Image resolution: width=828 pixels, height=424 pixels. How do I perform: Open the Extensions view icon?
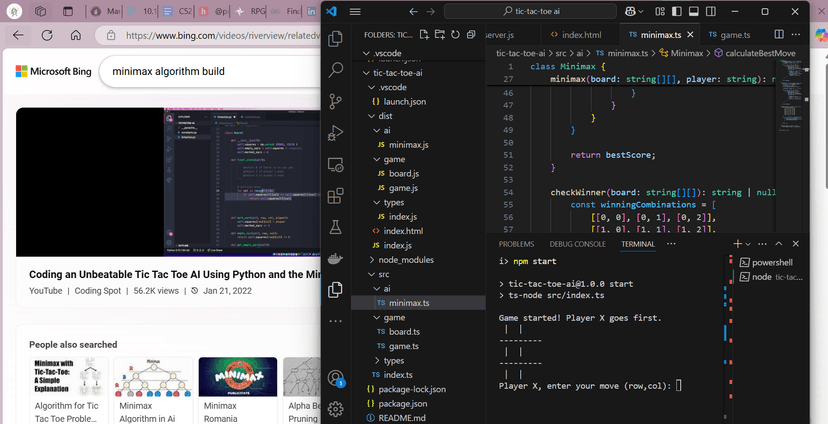(336, 196)
